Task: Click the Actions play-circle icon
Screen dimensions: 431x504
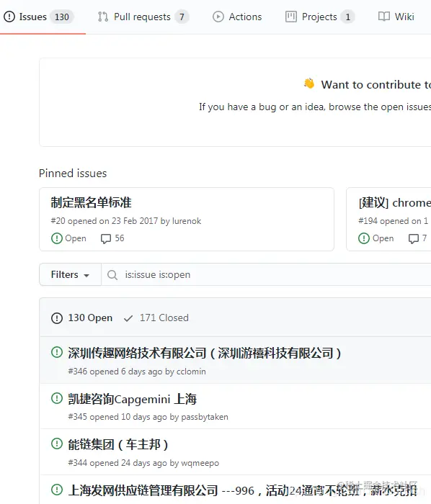Action: click(218, 17)
